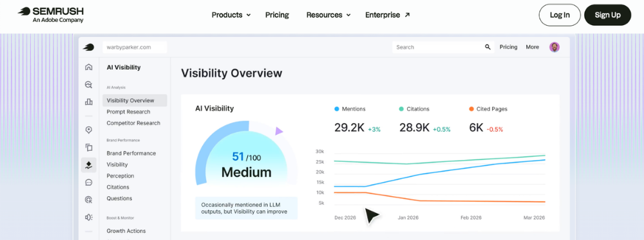Viewport: 644px width, 240px height.
Task: Open Questions in sidebar
Action: pos(120,199)
